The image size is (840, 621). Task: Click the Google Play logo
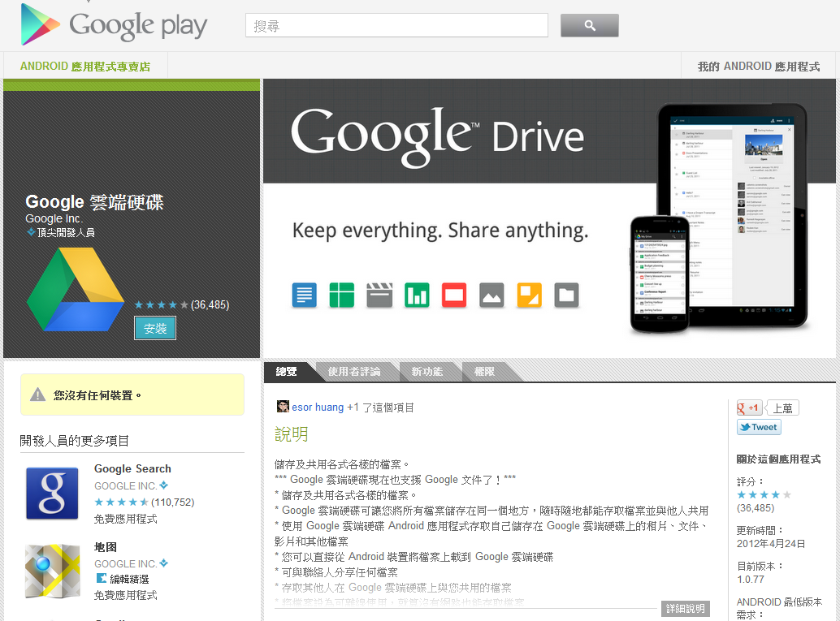(x=114, y=24)
